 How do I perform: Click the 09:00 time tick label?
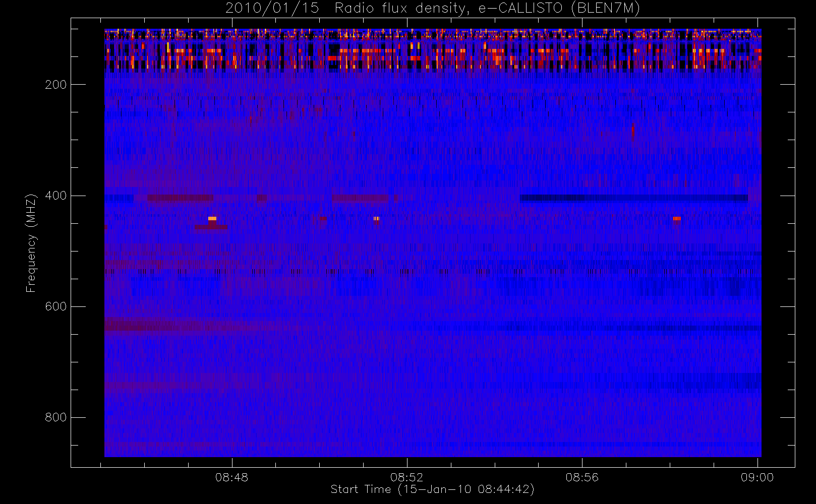click(x=757, y=477)
